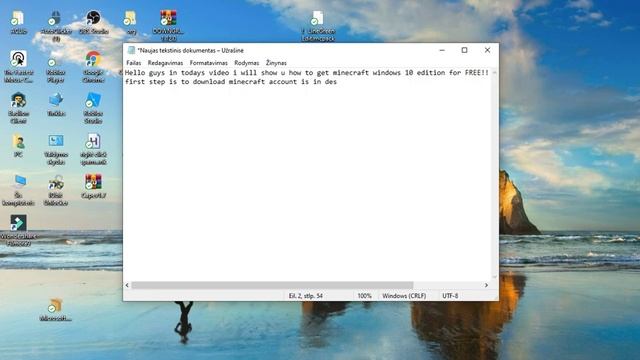Select the top-left corner desktop file icon
This screenshot has width=640, height=360.
tap(18, 22)
